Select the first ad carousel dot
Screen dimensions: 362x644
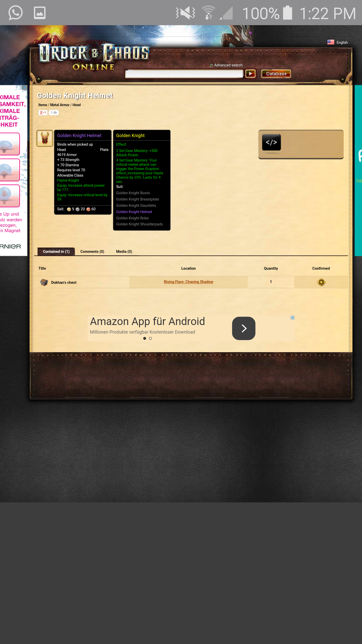pos(145,338)
